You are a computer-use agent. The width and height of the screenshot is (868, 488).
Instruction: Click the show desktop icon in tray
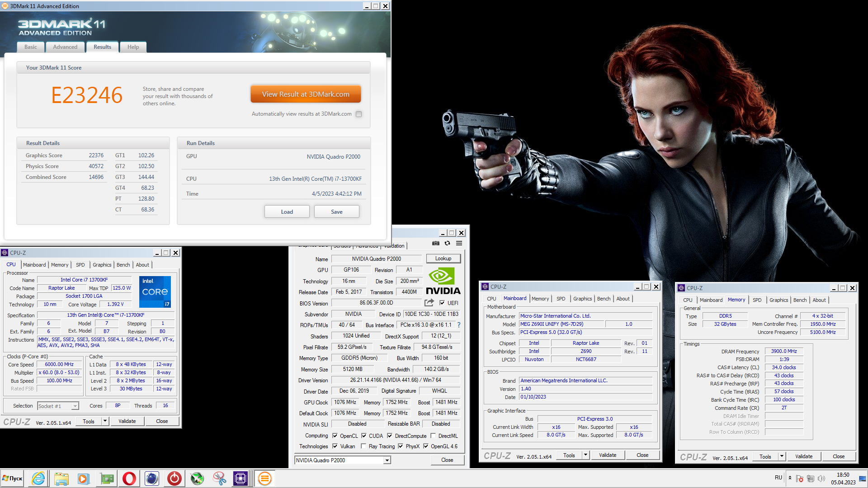coord(863,479)
